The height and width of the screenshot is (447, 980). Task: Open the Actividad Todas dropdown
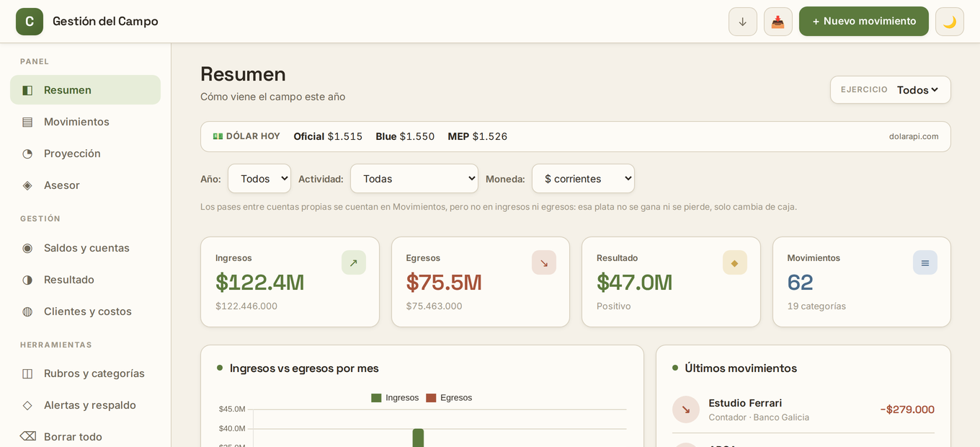(414, 179)
